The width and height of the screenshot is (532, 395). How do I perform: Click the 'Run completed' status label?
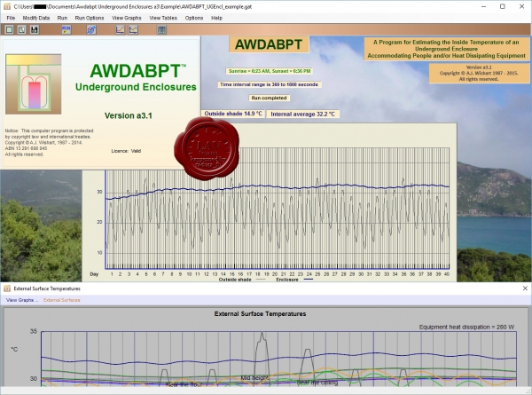(x=269, y=98)
